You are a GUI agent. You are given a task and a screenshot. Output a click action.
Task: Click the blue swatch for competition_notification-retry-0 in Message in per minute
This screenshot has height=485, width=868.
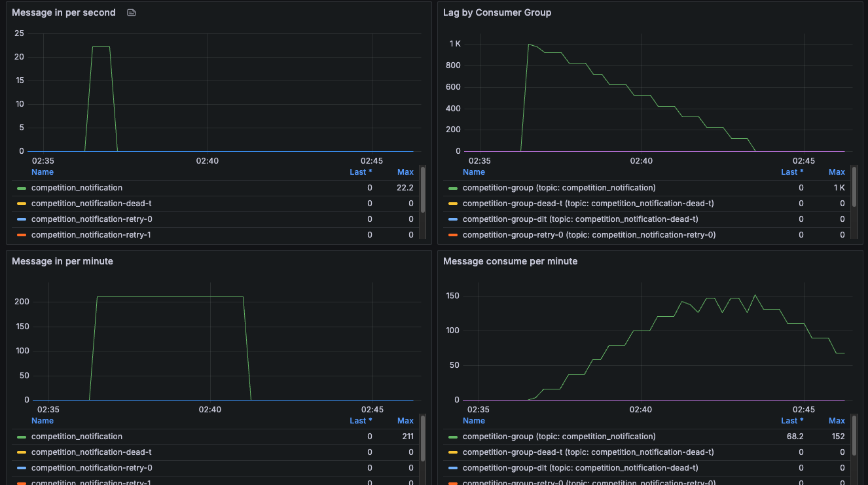click(22, 468)
